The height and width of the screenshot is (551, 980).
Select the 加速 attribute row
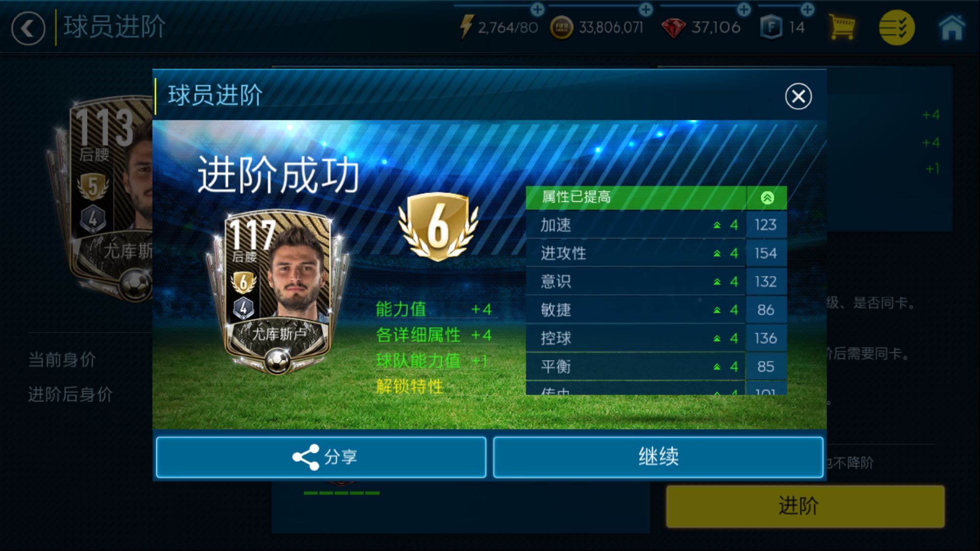click(x=656, y=225)
